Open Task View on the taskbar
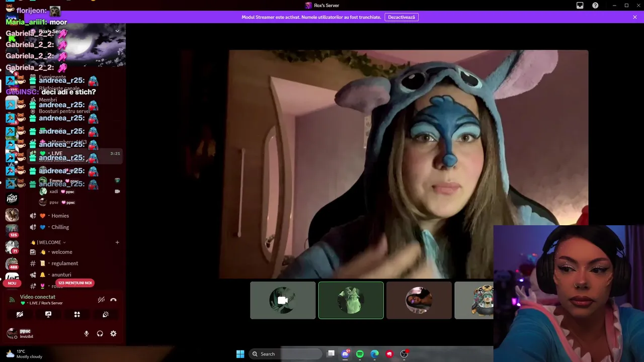 point(331,354)
